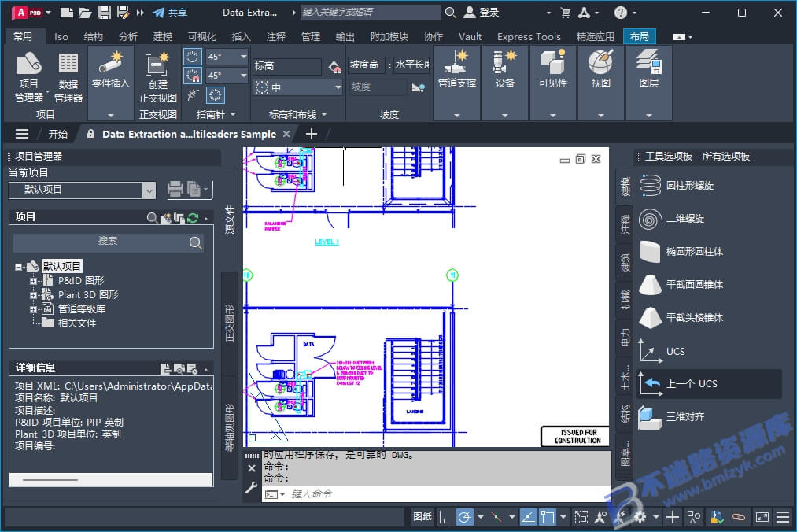This screenshot has height=532, width=797.
Task: Toggle the compass snap magnet button
Action: [192, 76]
